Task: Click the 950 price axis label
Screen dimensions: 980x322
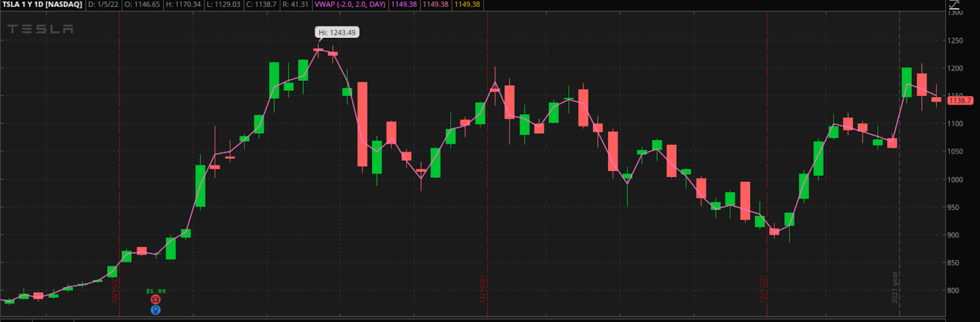Action: point(953,207)
